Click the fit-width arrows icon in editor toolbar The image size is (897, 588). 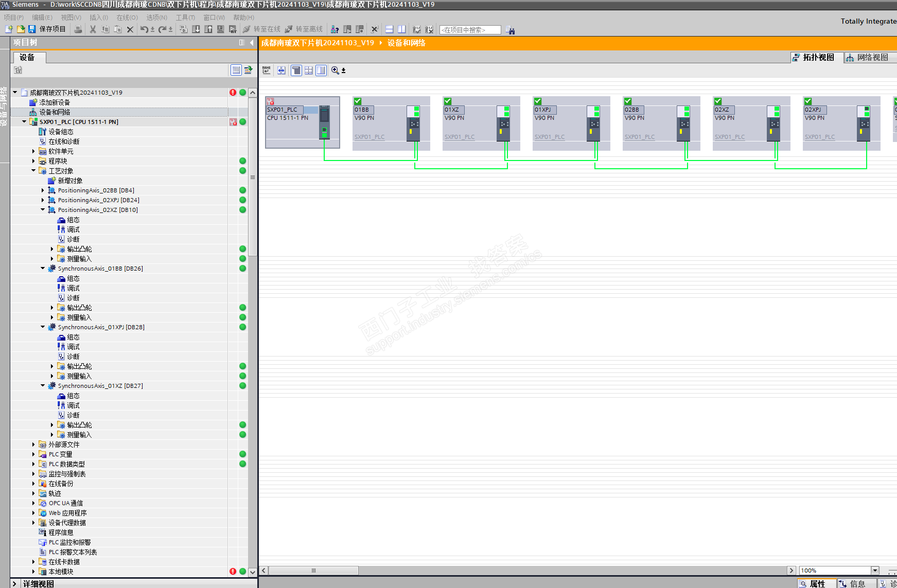(281, 70)
